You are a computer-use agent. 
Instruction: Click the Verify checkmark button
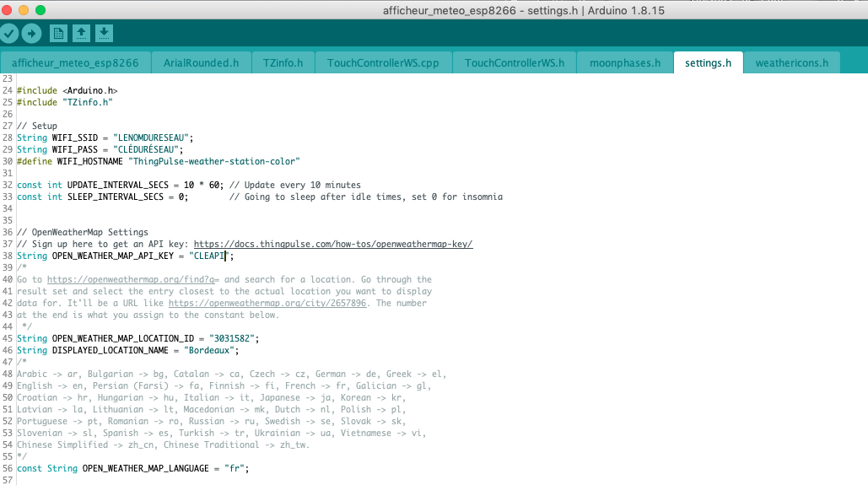pyautogui.click(x=9, y=33)
